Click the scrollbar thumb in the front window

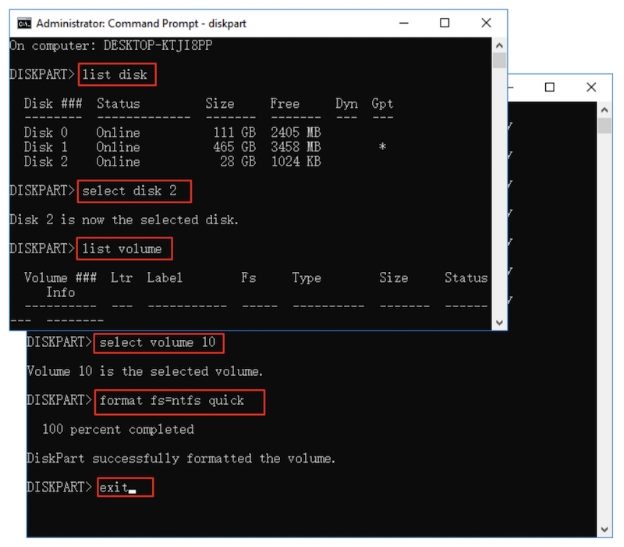(499, 61)
